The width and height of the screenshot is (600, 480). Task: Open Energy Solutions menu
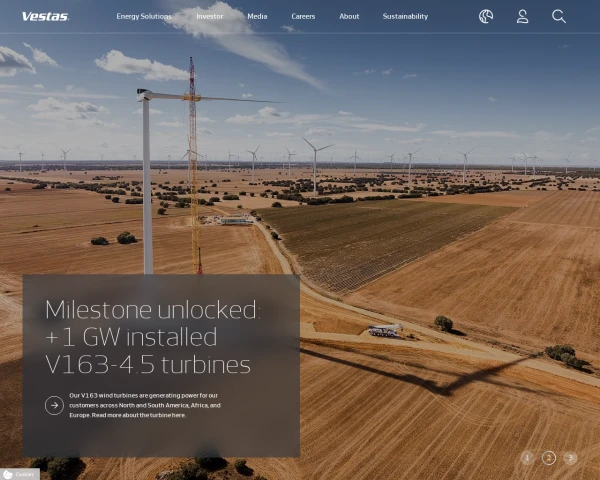(x=144, y=16)
